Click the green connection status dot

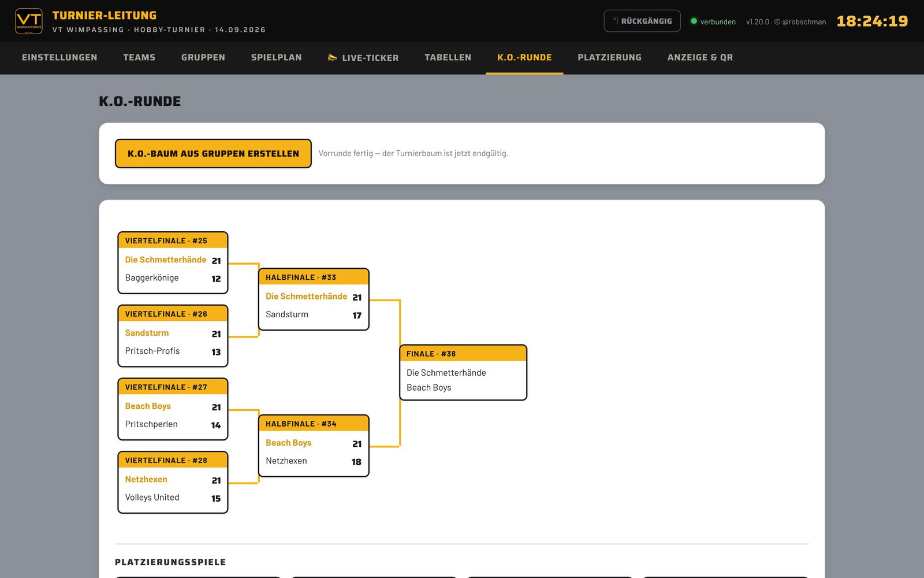click(694, 21)
